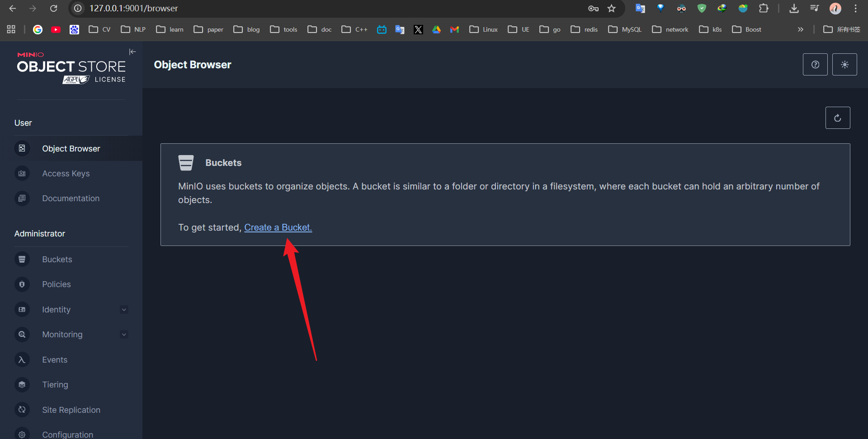Toggle dark/light theme mode
The image size is (868, 439).
click(x=844, y=65)
